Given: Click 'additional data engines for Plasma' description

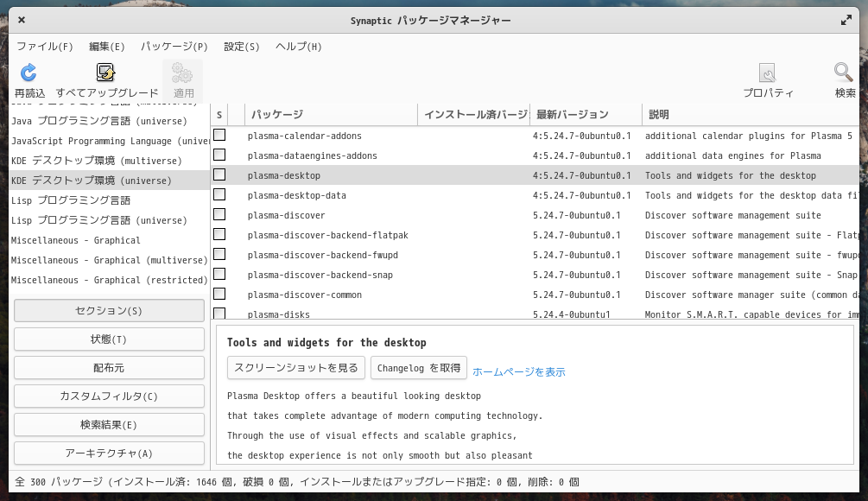Looking at the screenshot, I should point(733,155).
